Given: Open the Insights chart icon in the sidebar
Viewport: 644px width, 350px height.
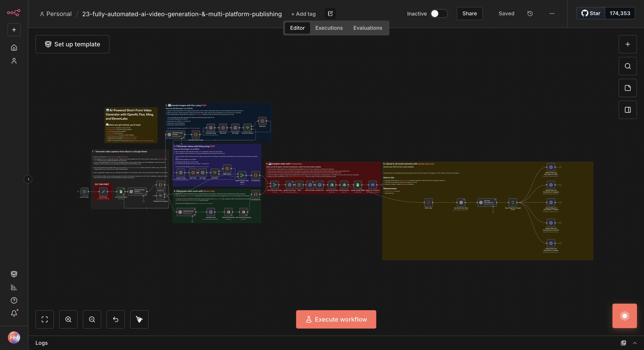Looking at the screenshot, I should tap(14, 287).
